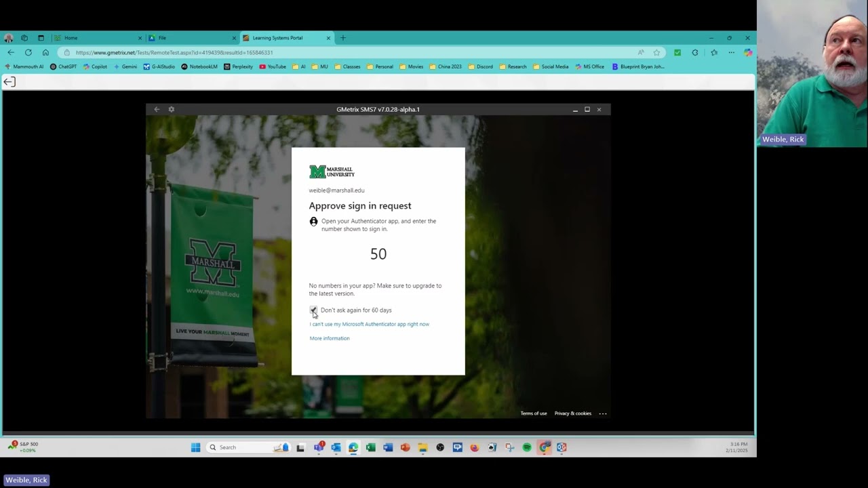Open the Perplexity bookmark
This screenshot has width=868, height=488.
click(239, 66)
